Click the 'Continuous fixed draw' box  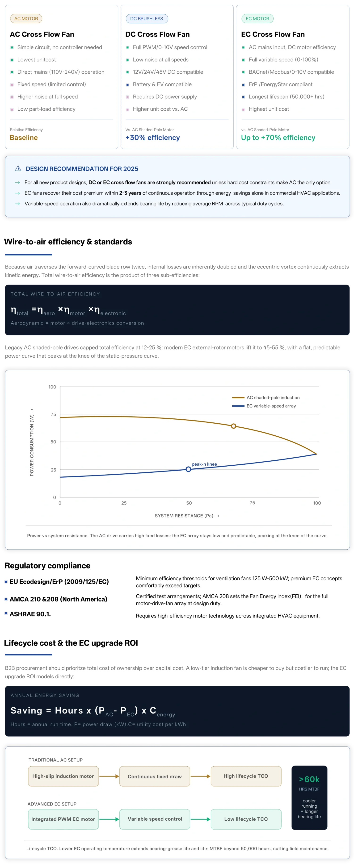click(x=155, y=776)
